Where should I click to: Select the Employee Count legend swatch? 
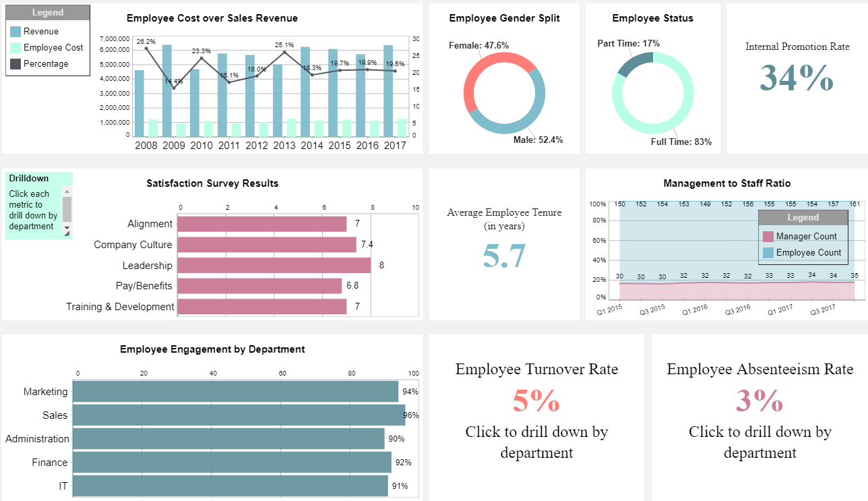click(x=768, y=253)
